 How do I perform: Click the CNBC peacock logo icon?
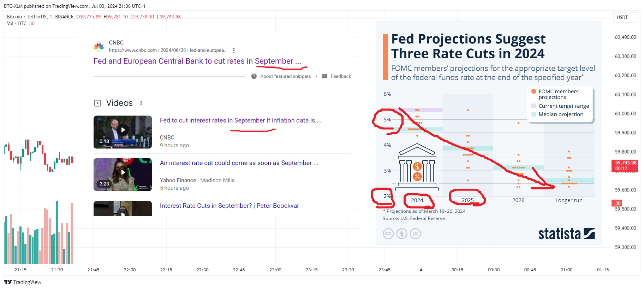(x=99, y=46)
